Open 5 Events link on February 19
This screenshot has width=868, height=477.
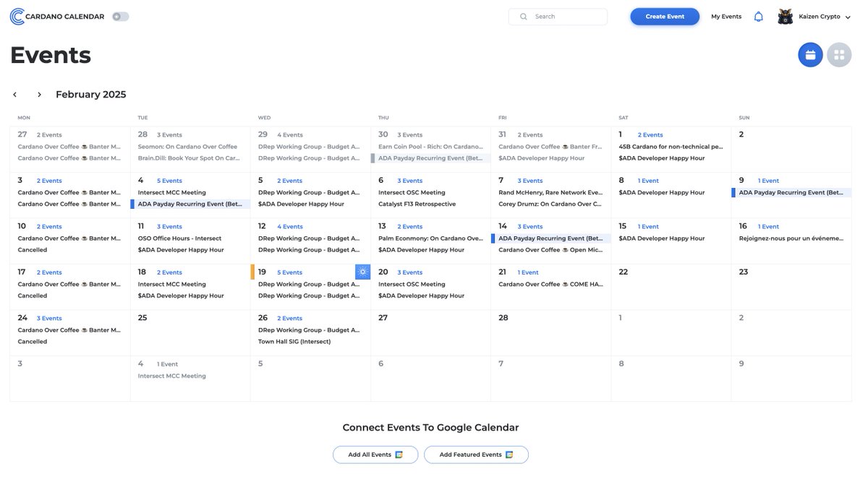click(x=290, y=272)
